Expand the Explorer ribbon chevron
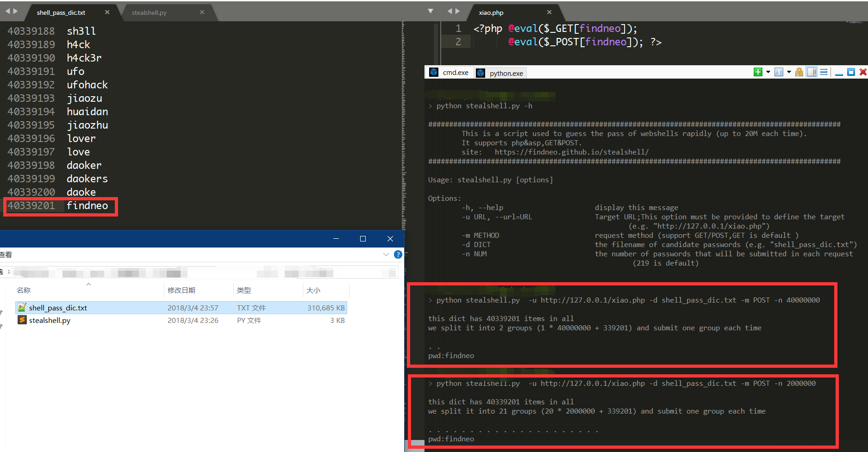 386,254
